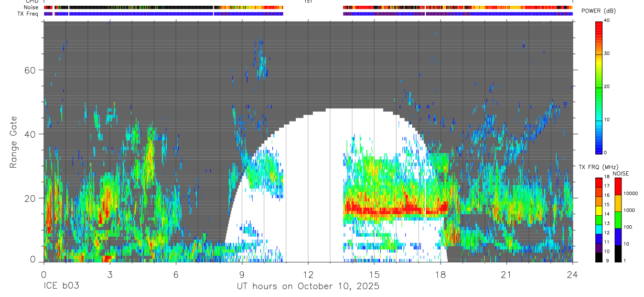Click the "NOISE" legend title
644x297 pixels.
coord(620,173)
